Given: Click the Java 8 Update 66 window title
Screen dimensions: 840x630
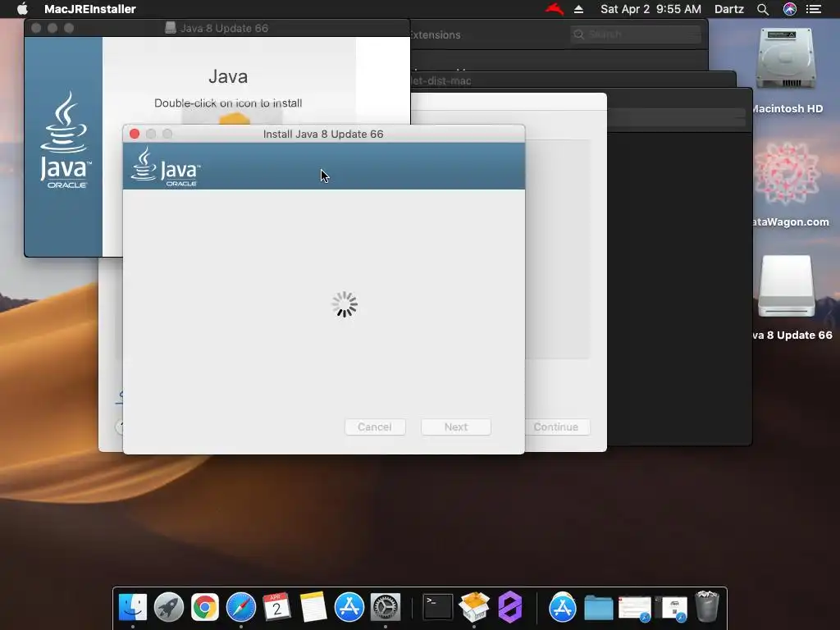Looking at the screenshot, I should [x=224, y=28].
